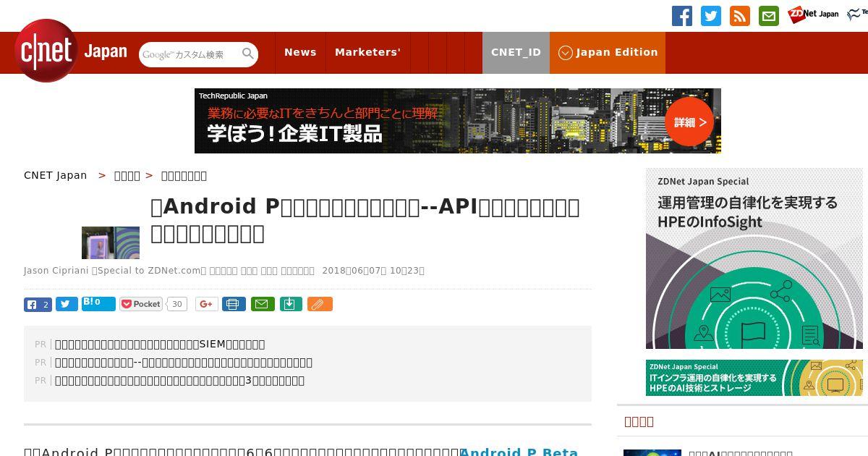Click the search magnifier icon
This screenshot has width=868, height=456.
click(248, 54)
